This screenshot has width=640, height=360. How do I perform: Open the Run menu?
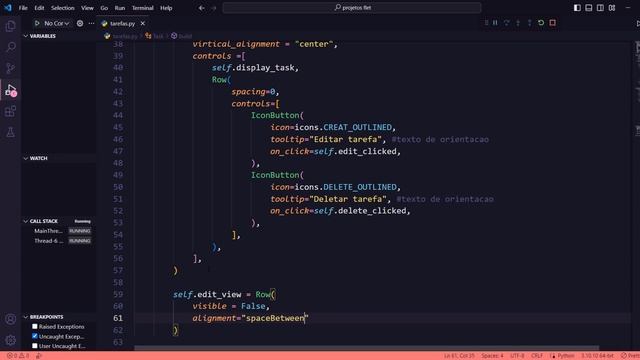[120, 8]
